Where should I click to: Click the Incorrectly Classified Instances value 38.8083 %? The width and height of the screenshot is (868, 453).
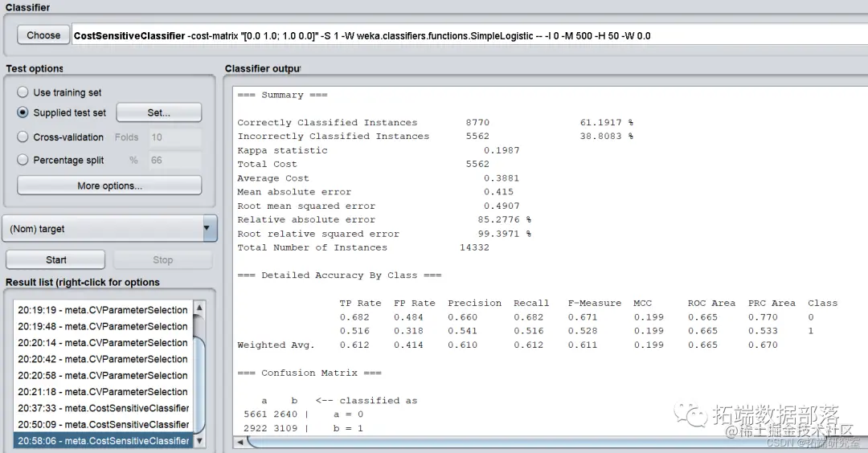[607, 136]
